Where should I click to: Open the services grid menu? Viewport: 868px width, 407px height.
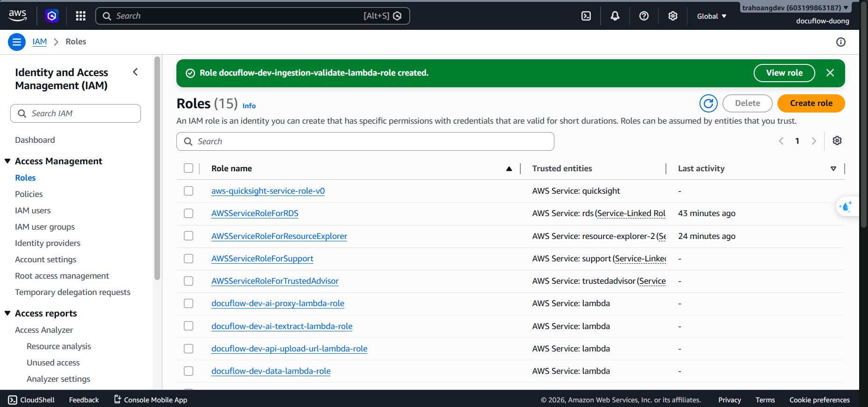81,16
